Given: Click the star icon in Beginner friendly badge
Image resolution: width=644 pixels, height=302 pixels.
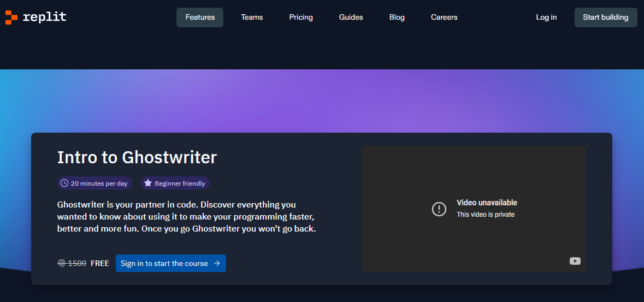Looking at the screenshot, I should [x=148, y=183].
